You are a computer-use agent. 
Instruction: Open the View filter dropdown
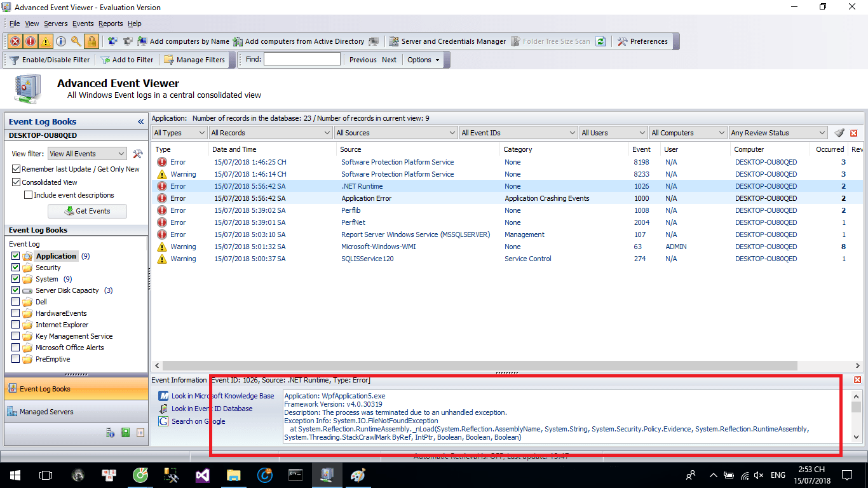coord(121,153)
